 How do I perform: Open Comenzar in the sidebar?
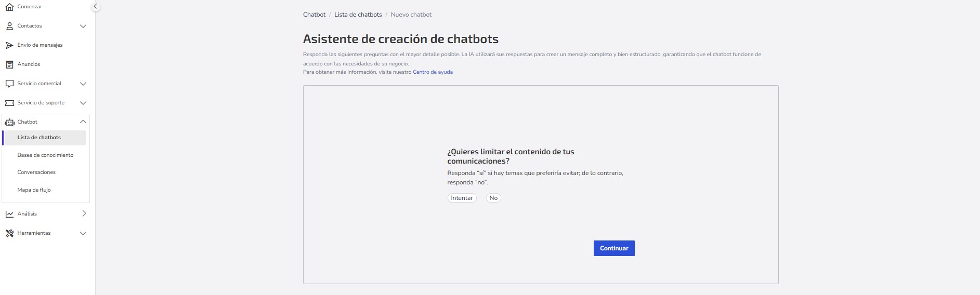[x=30, y=7]
